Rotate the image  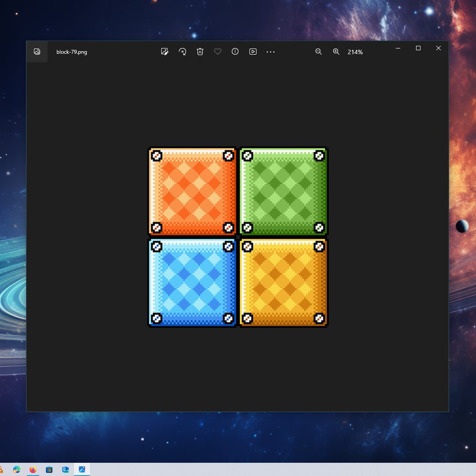182,52
